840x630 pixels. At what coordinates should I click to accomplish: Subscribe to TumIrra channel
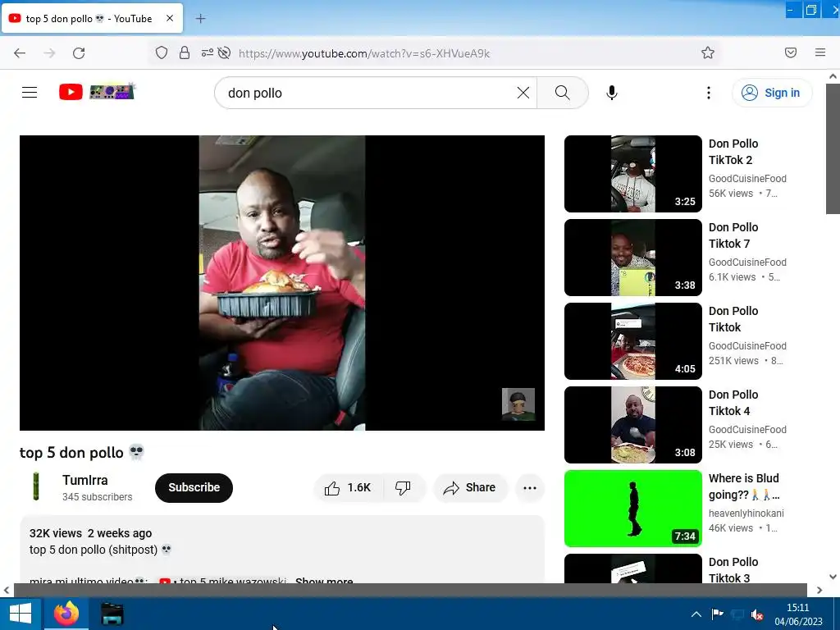coord(194,487)
